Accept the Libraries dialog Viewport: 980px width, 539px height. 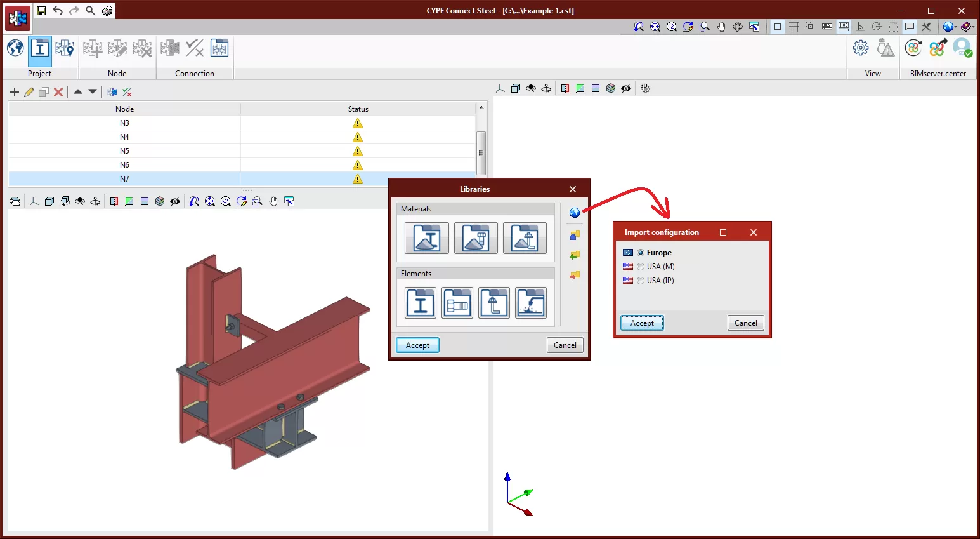click(x=417, y=345)
